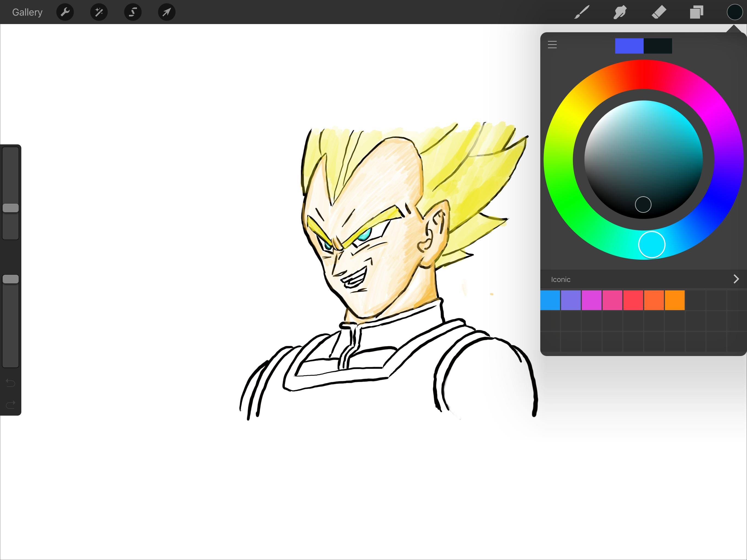The image size is (747, 560).
Task: Pick the blue-violet previous color swatch
Action: 629,46
